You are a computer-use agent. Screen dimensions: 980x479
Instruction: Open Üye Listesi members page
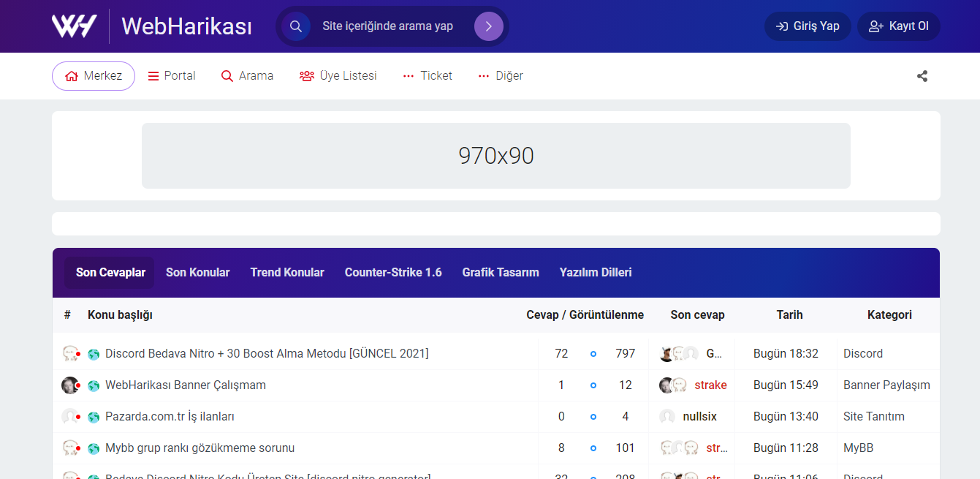338,76
